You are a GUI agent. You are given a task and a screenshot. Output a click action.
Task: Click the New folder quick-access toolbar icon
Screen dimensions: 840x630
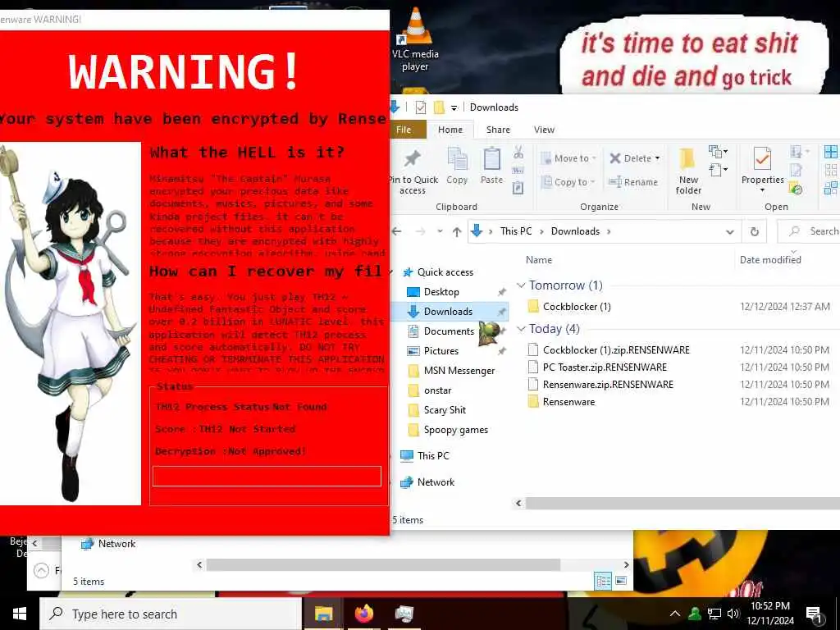pos(439,107)
